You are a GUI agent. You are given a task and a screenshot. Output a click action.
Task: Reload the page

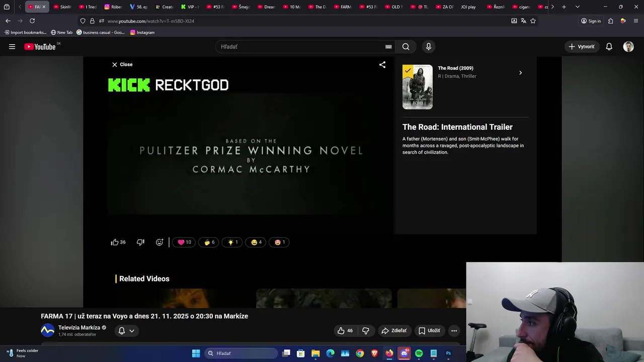point(32,21)
